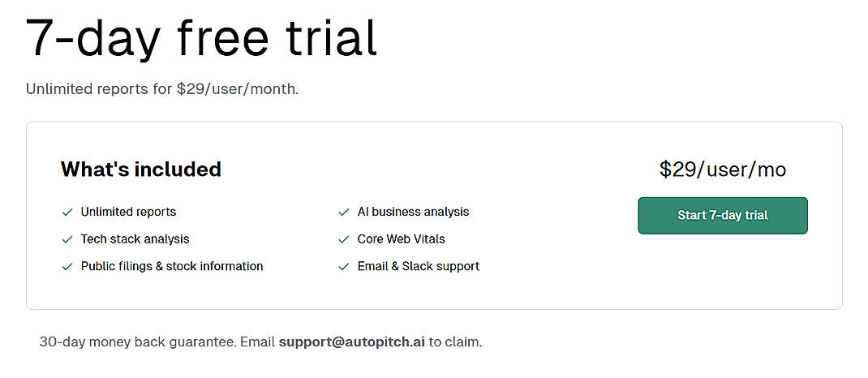868x378 pixels.
Task: Click the support@autopitch.ai email link
Action: (x=351, y=341)
